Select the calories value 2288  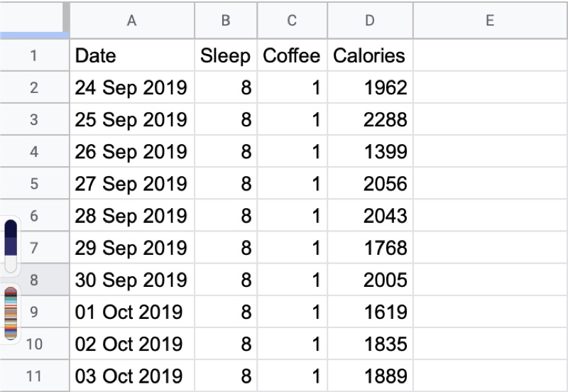coord(370,119)
